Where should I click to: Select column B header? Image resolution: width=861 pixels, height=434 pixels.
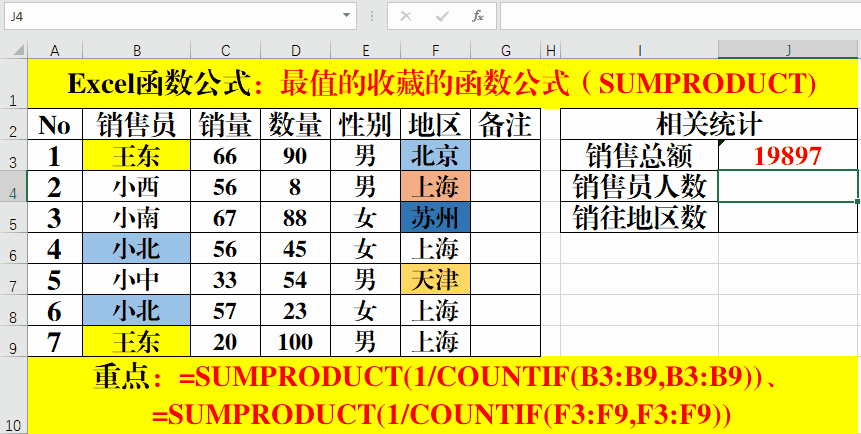coord(137,51)
